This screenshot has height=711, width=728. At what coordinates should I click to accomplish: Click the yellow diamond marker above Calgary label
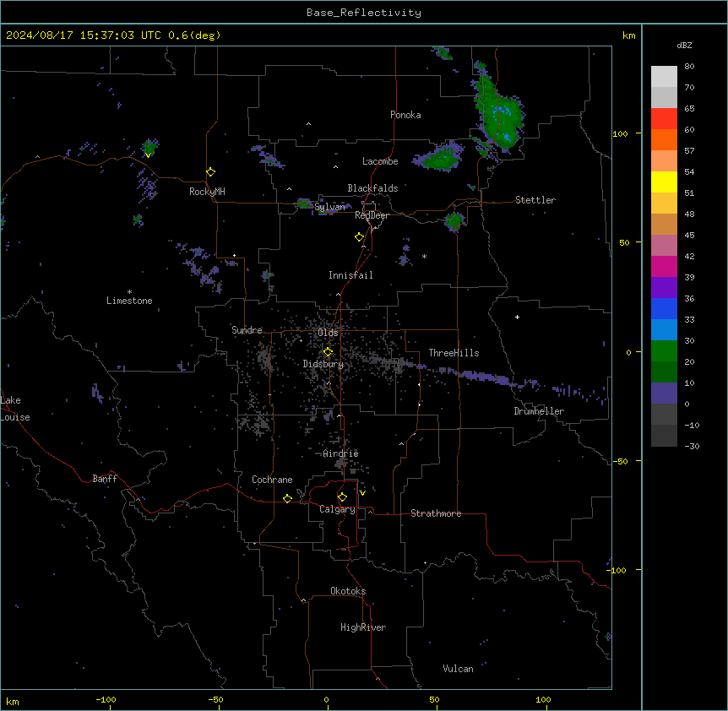[342, 497]
